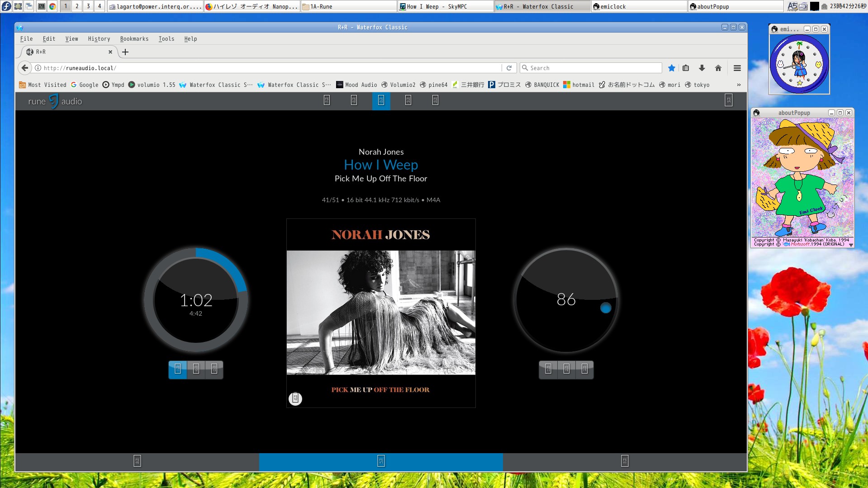This screenshot has width=868, height=488.
Task: Click the rune audio logo
Action: pyautogui.click(x=55, y=101)
